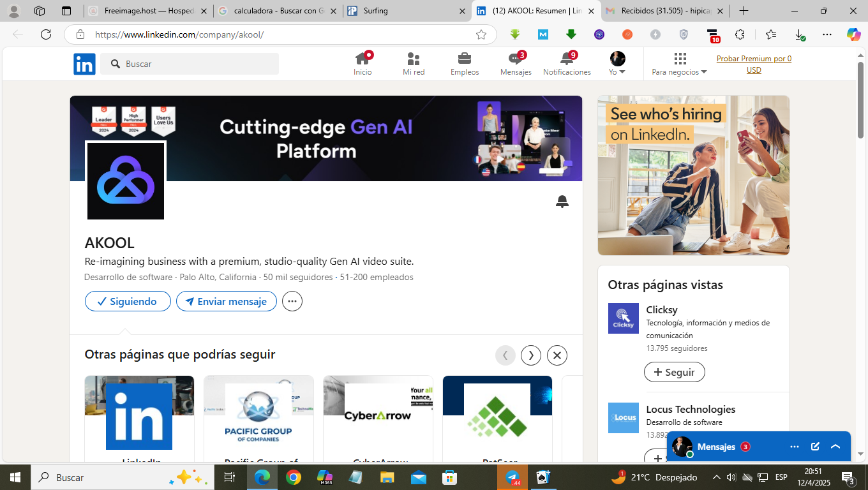
Task: Open the Clicksy page logo
Action: coord(624,318)
